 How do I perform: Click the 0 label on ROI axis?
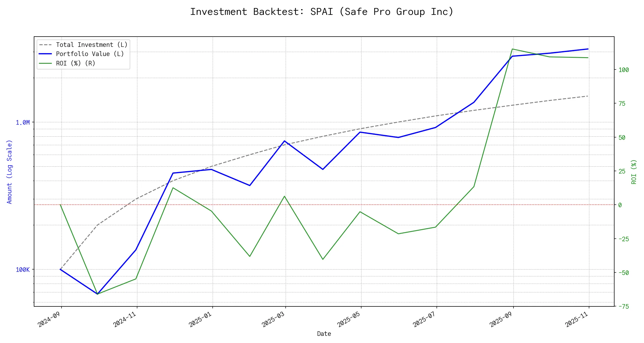coord(620,205)
